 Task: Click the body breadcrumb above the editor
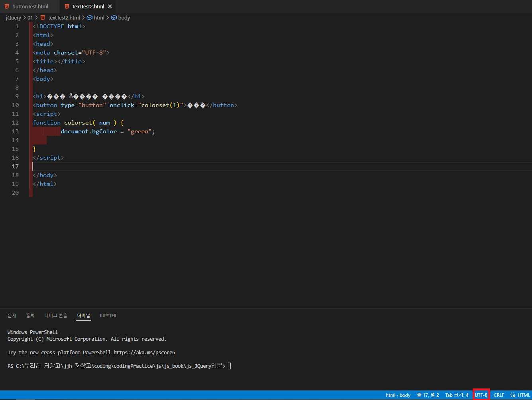(123, 18)
